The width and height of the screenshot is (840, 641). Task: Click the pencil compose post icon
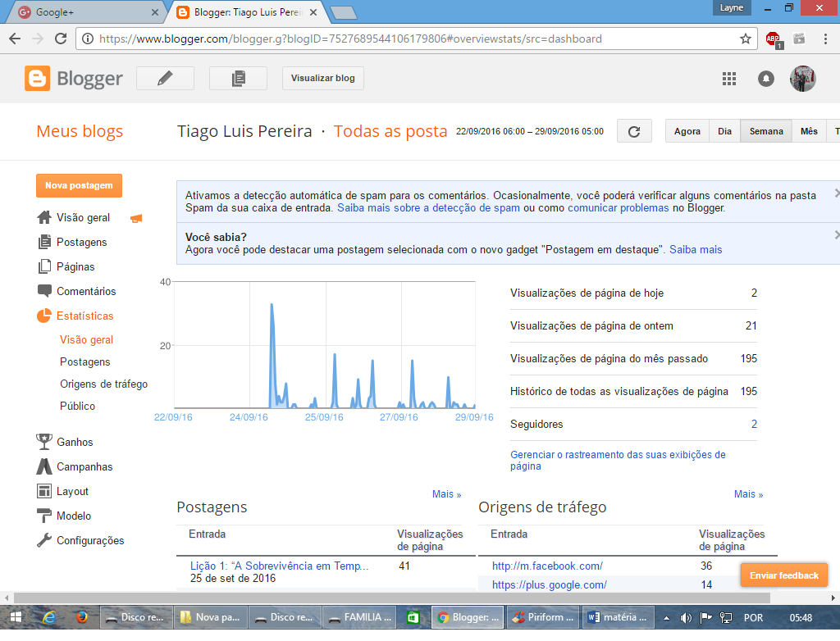pyautogui.click(x=165, y=79)
